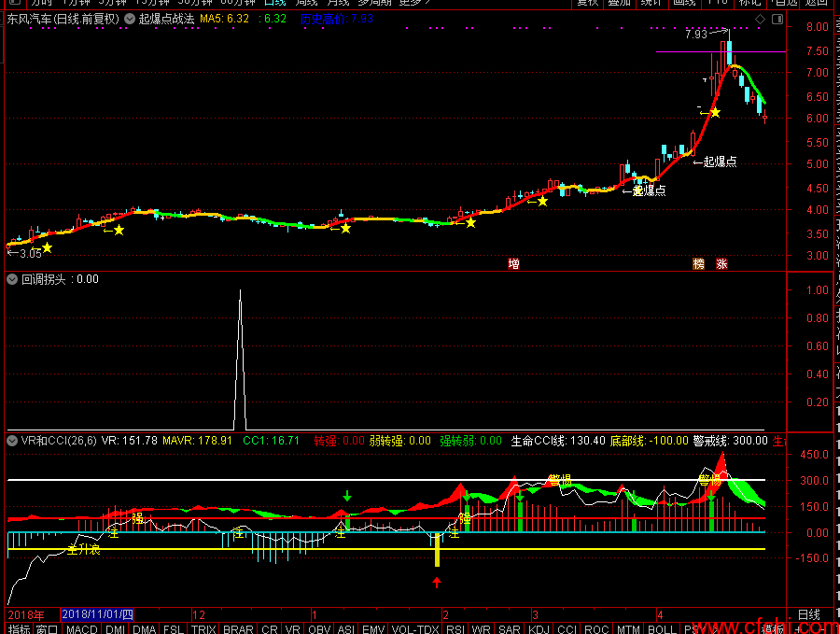This screenshot has height=634, width=840.
Task: Click the 统计 statistics button
Action: (651, 3)
